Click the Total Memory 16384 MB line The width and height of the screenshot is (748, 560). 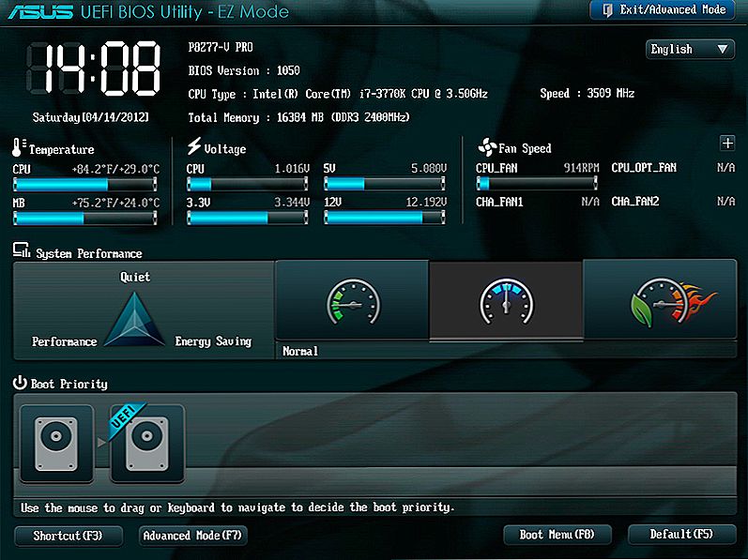298,117
